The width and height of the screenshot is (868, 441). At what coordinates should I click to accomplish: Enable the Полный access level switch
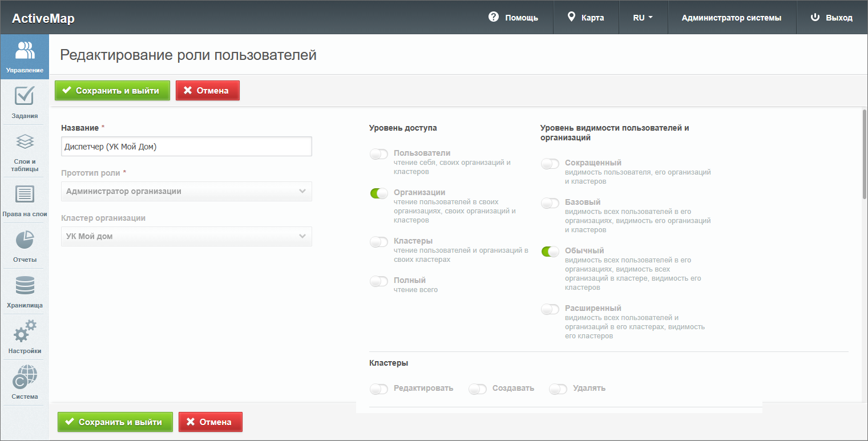(x=379, y=281)
